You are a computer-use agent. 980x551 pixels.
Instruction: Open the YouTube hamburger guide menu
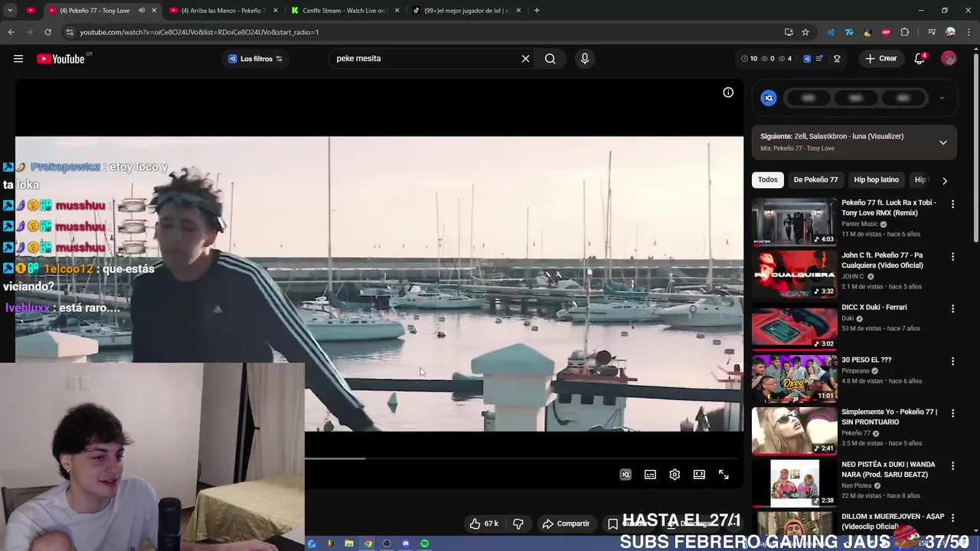pyautogui.click(x=18, y=59)
